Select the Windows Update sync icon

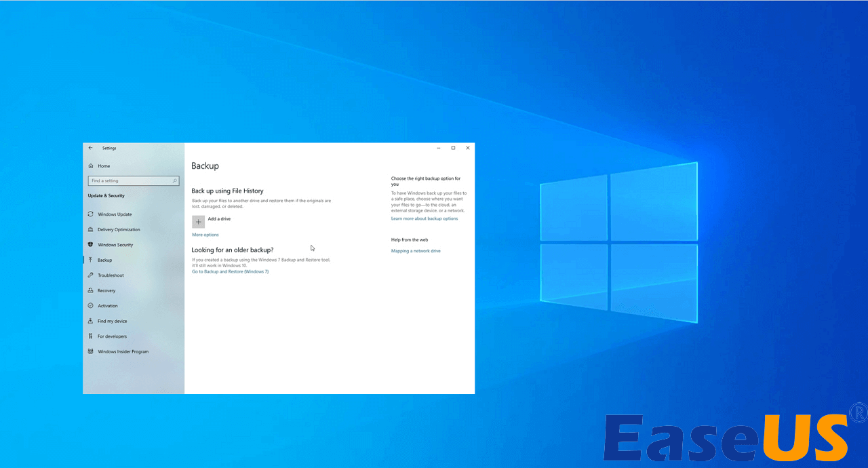[x=90, y=214]
